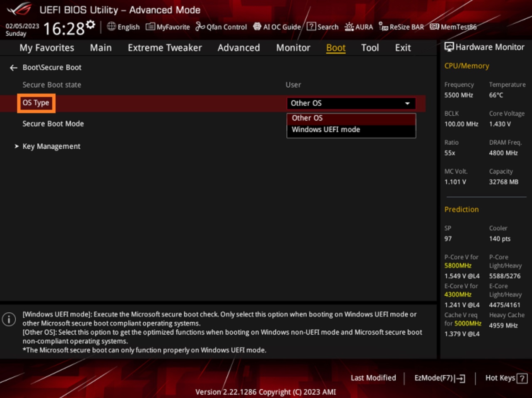Image resolution: width=532 pixels, height=398 pixels.
Task: Select the Secure Boot Mode row
Action: [x=53, y=124]
